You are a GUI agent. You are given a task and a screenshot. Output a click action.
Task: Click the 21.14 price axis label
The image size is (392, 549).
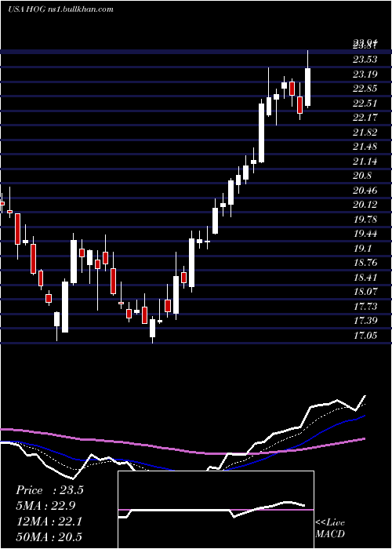[365, 162]
